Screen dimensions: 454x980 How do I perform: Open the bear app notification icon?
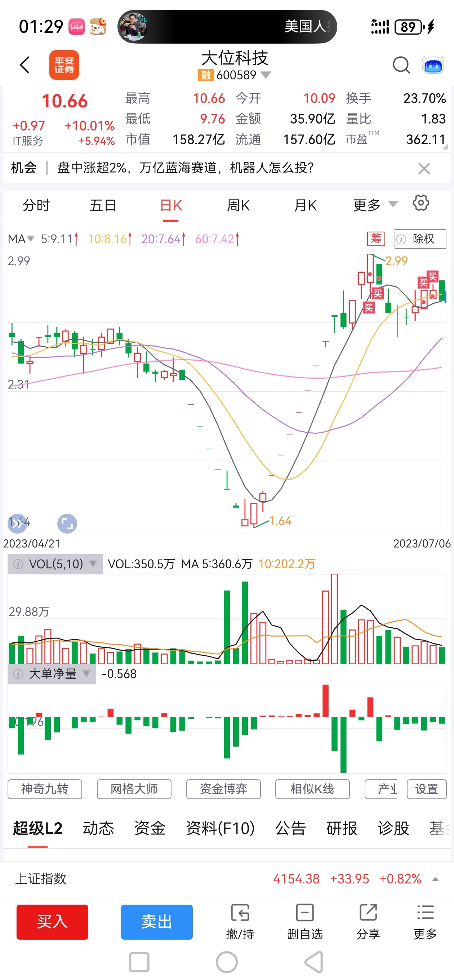(x=98, y=27)
